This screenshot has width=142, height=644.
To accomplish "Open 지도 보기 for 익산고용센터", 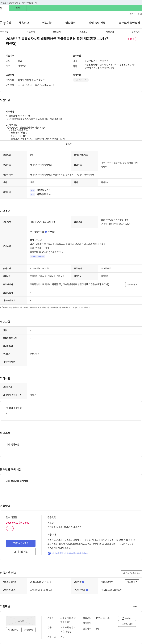I will pos(132,582).
